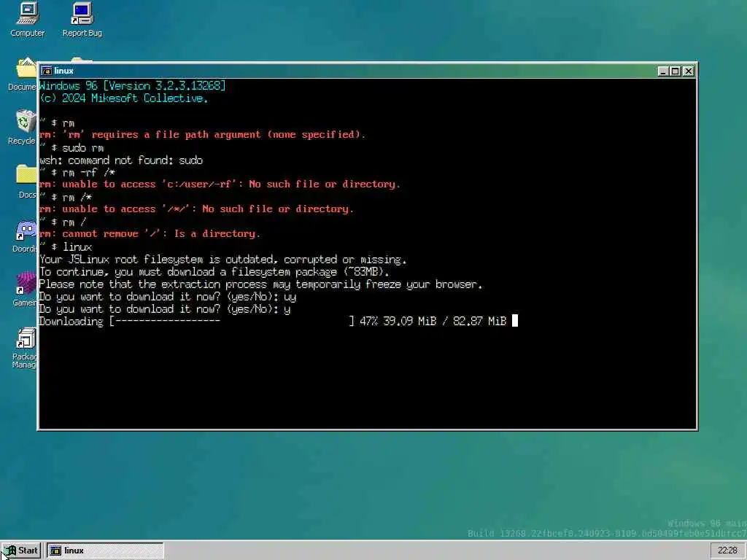Image resolution: width=747 pixels, height=560 pixels.
Task: Click the 'Windows 96 [Version 3.2.3.13268]' line
Action: coord(133,86)
